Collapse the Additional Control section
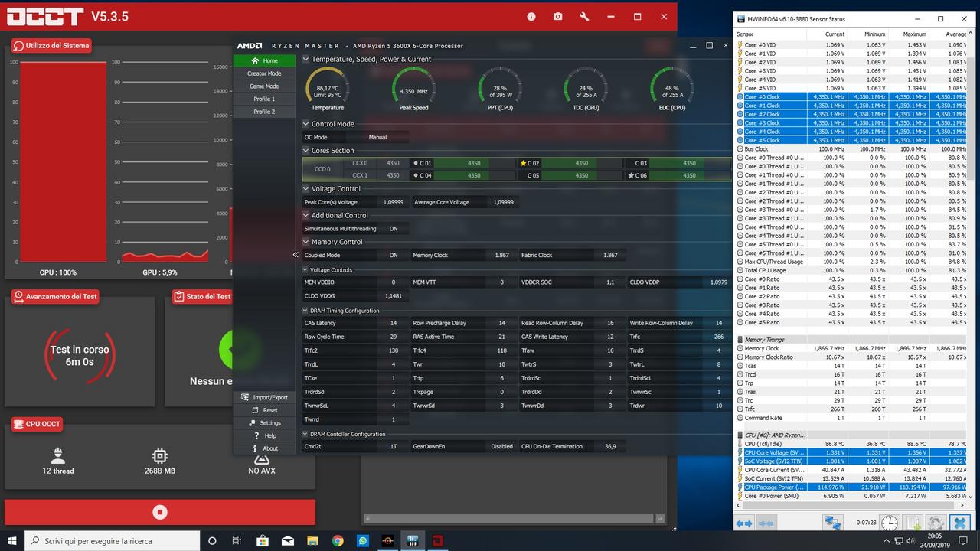The image size is (980, 551). tap(306, 215)
